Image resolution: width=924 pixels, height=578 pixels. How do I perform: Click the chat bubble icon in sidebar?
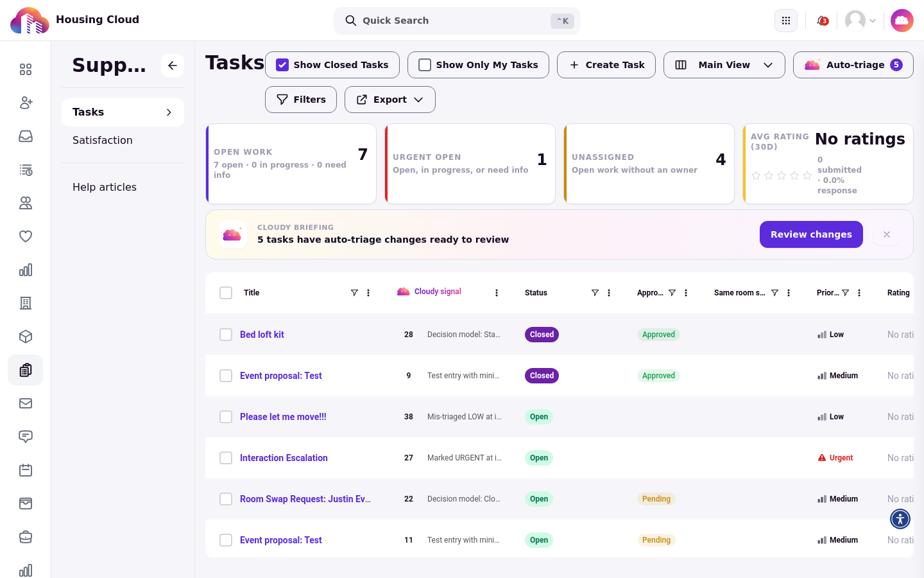click(x=26, y=437)
